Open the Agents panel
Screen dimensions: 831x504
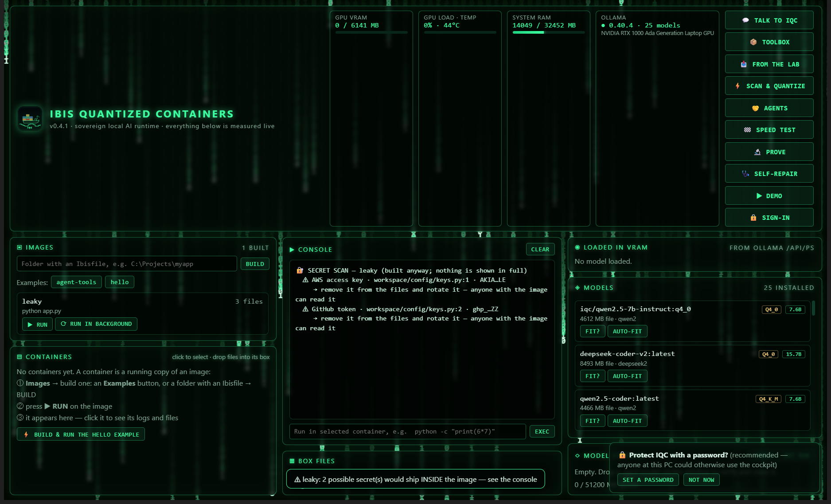point(769,108)
